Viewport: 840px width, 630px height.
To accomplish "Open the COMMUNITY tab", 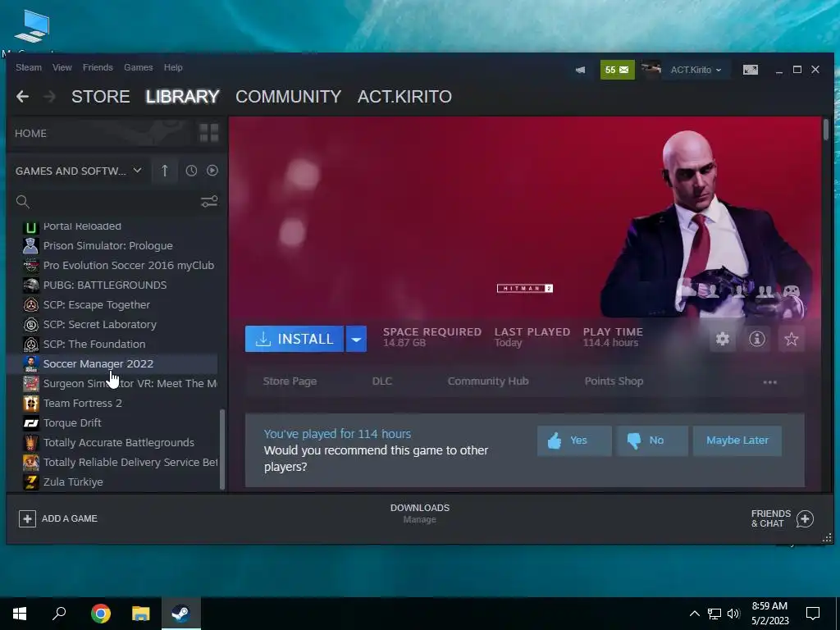I will point(288,97).
